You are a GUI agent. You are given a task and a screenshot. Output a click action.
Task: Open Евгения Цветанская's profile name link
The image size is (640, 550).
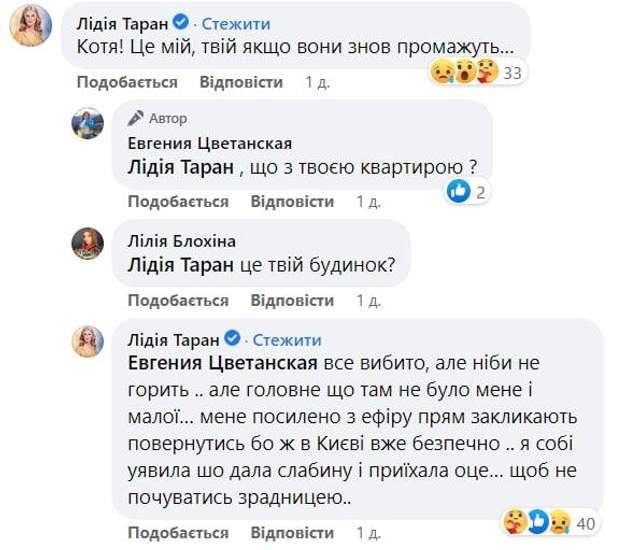pos(210,143)
